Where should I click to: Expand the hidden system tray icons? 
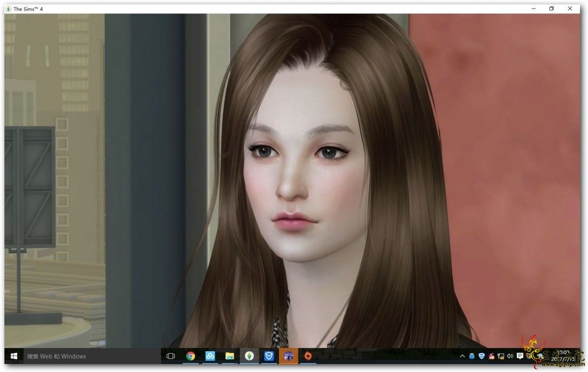pyautogui.click(x=462, y=356)
